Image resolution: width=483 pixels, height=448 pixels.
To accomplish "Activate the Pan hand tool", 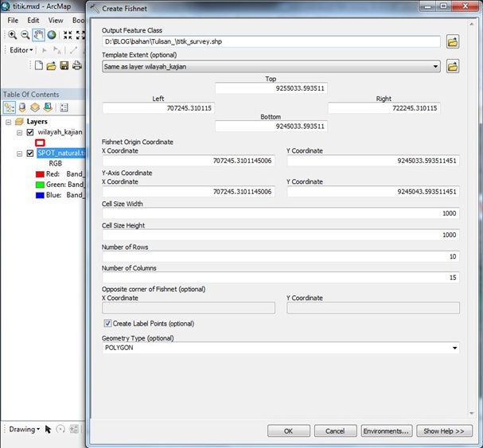I will coord(38,35).
